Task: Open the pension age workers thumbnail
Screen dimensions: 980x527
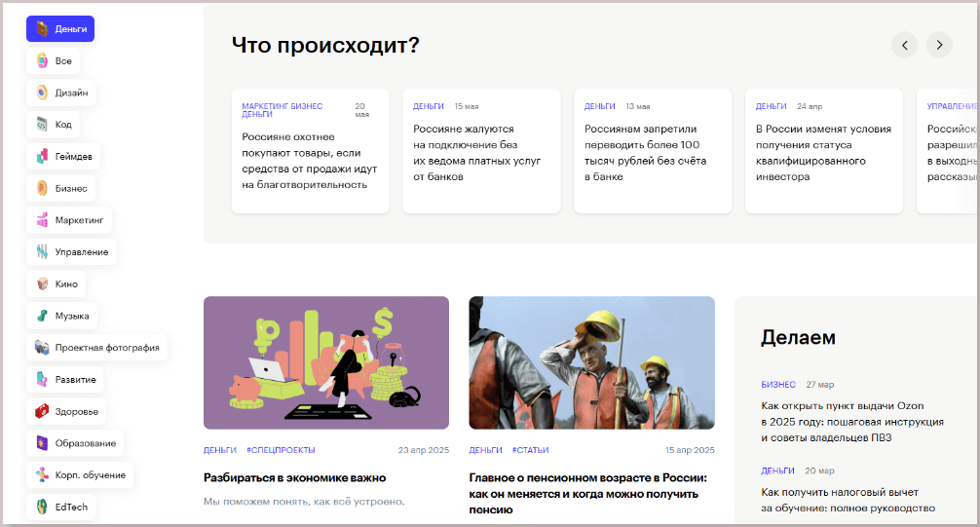Action: pos(592,362)
